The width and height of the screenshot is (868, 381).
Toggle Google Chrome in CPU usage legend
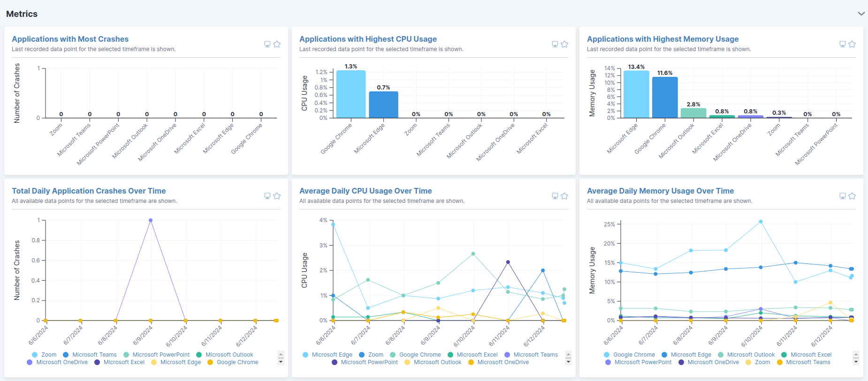(x=415, y=355)
